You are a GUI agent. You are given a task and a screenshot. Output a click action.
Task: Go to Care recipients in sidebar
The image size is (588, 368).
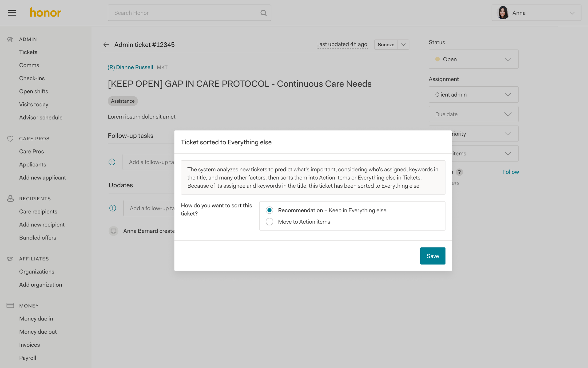pos(38,211)
